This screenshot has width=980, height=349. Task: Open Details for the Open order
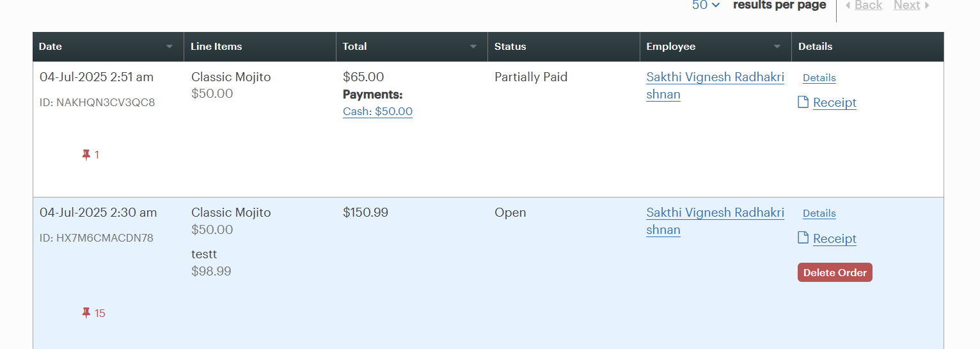click(819, 213)
